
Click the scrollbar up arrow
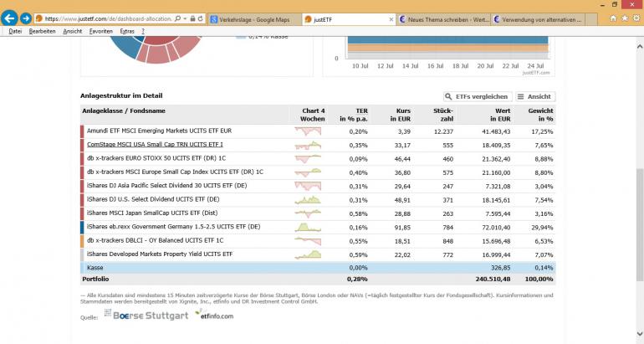point(640,44)
